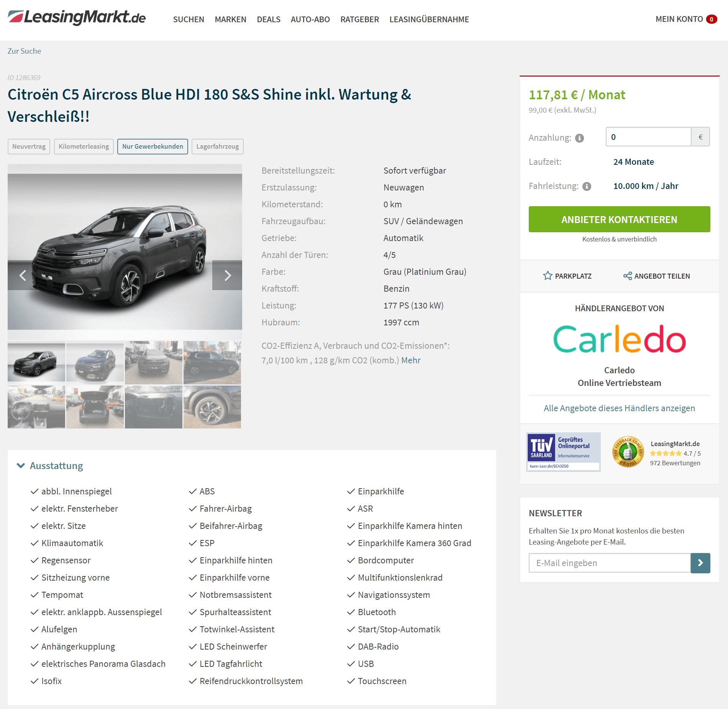Select the interior dashboard thumbnail
Viewport: 728px width, 709px height.
coord(36,407)
